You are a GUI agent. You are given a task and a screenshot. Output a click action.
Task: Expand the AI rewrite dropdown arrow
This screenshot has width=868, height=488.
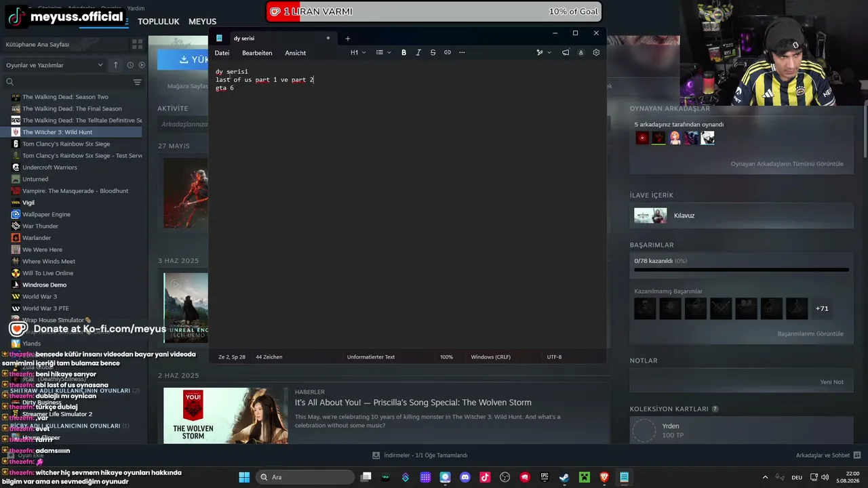tap(549, 52)
